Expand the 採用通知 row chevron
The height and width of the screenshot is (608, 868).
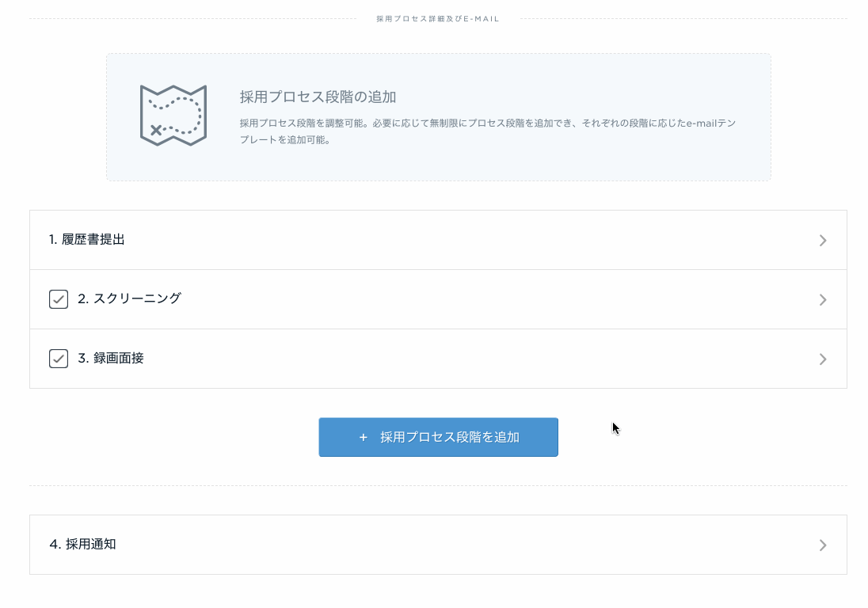823,545
